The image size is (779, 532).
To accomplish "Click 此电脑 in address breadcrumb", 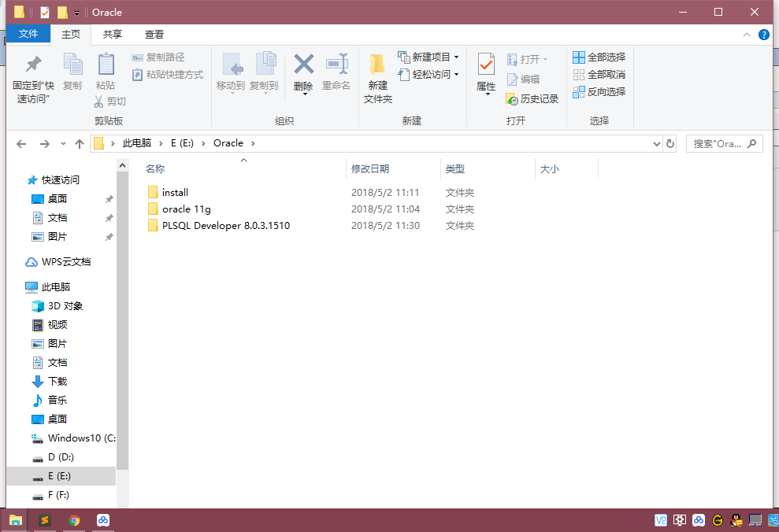I will (136, 143).
